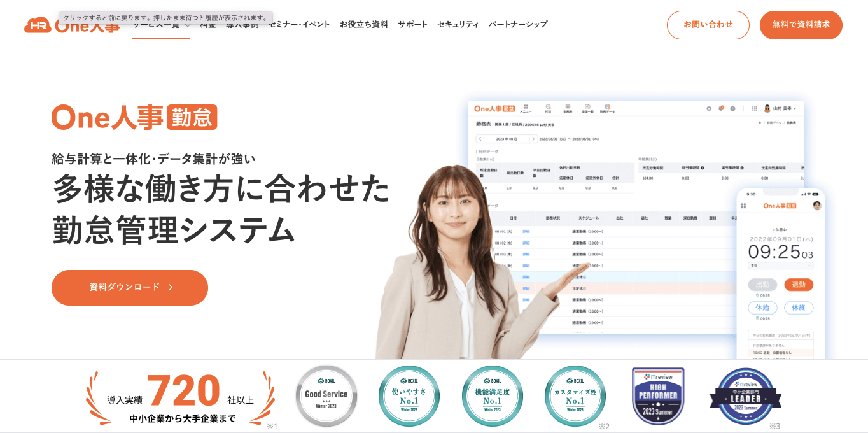Screen dimensions: 868x433
Task: Open the セミナー・イベント menu item
Action: (x=299, y=24)
